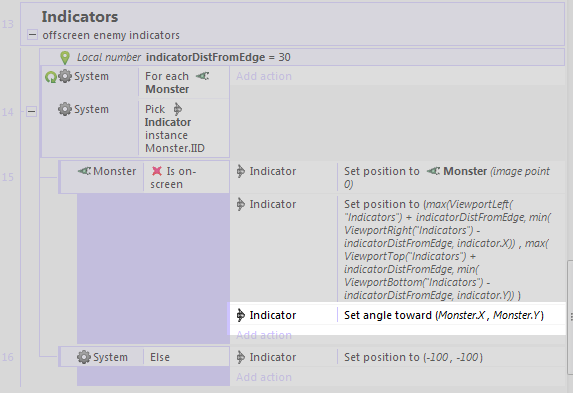Click Add action below Set angle toward
This screenshot has width=573, height=393.
pyautogui.click(x=264, y=335)
